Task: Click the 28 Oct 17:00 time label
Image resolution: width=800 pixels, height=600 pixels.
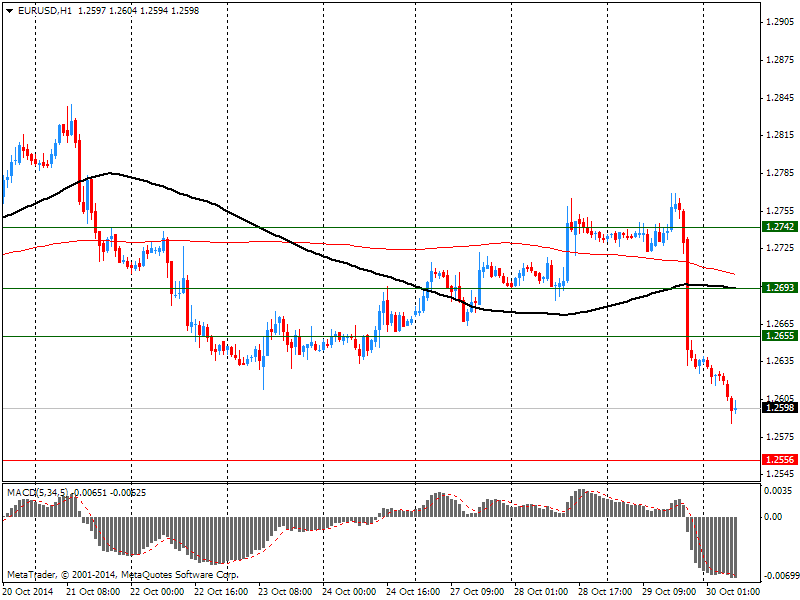Action: pyautogui.click(x=605, y=592)
